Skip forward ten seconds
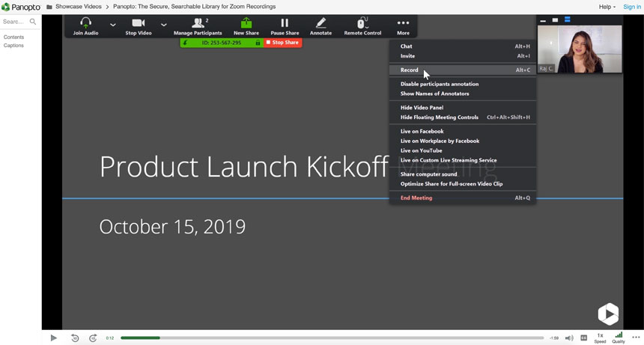Viewport: 644px width, 345px height. click(93, 338)
